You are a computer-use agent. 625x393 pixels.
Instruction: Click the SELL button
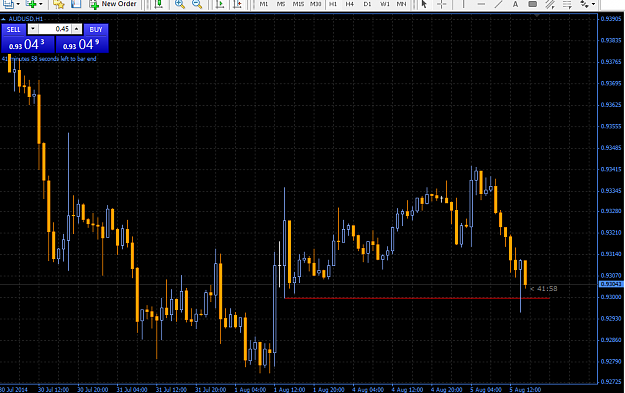(14, 29)
